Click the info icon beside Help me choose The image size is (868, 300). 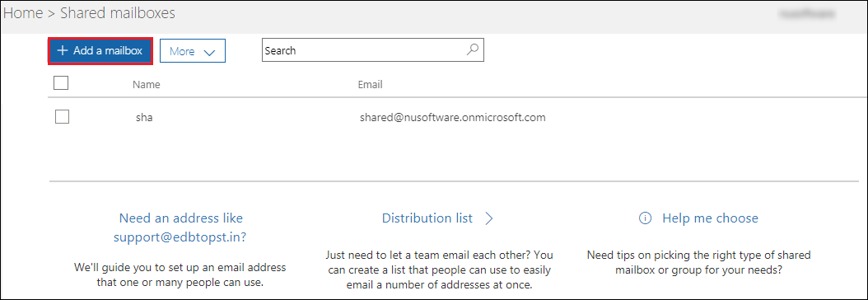[x=644, y=218]
